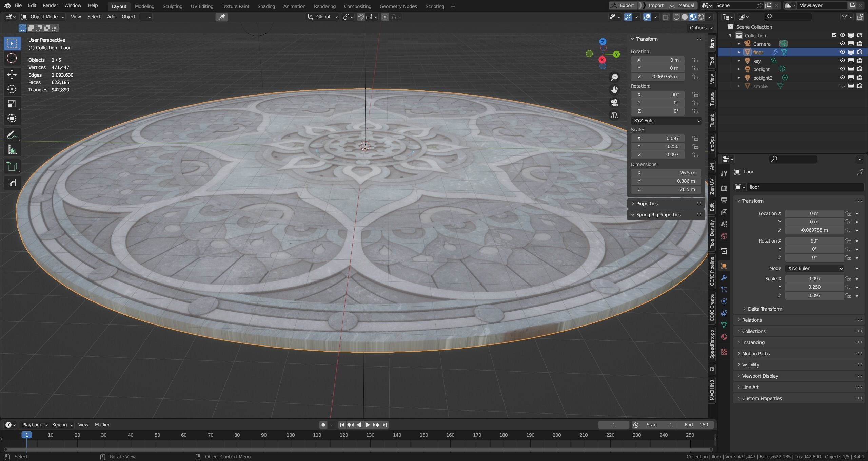Click the End frame field
Image resolution: width=868 pixels, height=461 pixels.
696,425
